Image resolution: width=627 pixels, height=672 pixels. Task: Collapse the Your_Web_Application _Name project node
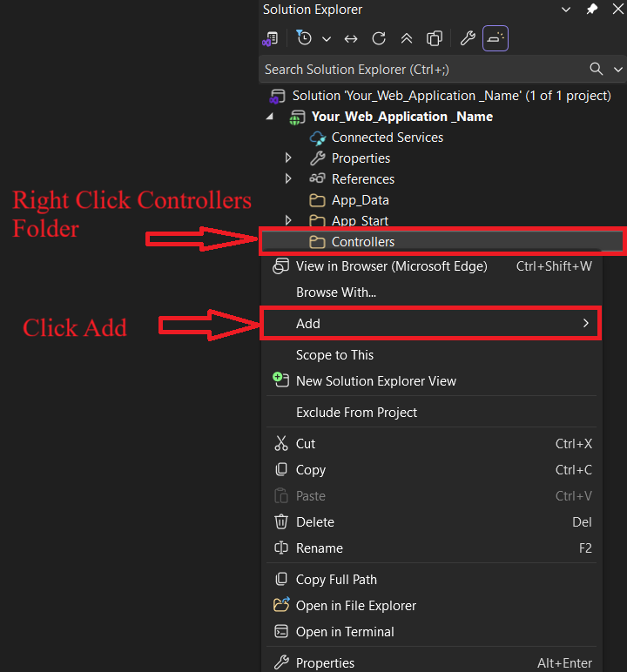coord(269,117)
